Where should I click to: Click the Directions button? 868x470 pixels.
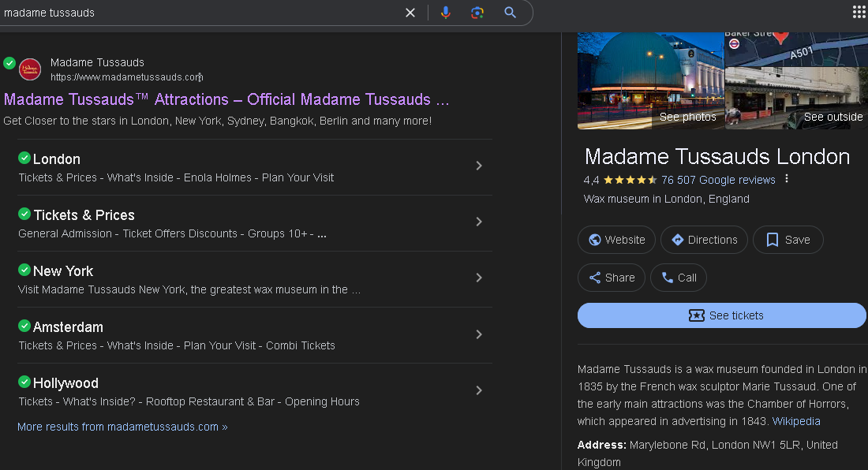coord(704,240)
